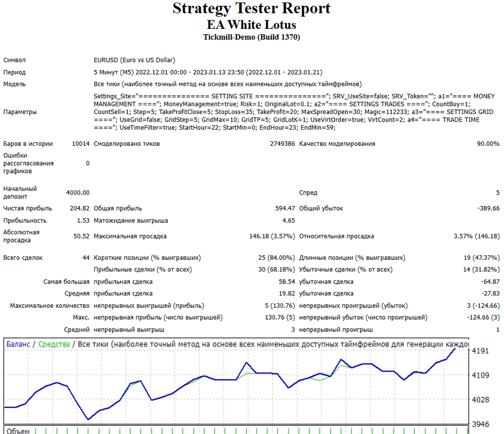Click the expected payoff value '4.65'

(x=288, y=220)
